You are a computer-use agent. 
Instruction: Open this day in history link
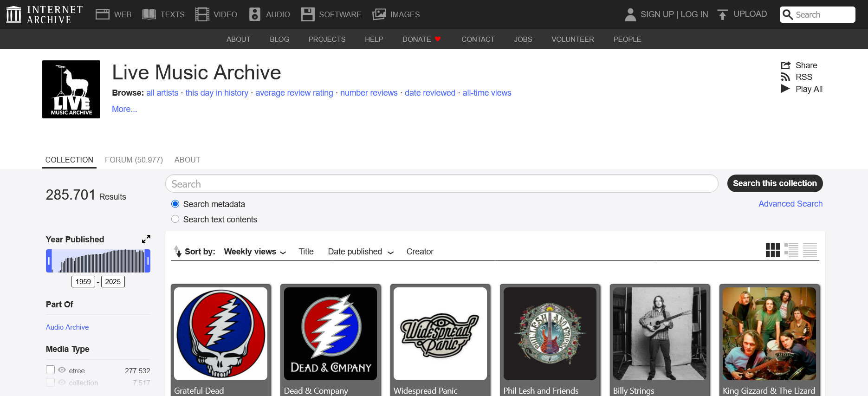[x=217, y=93]
